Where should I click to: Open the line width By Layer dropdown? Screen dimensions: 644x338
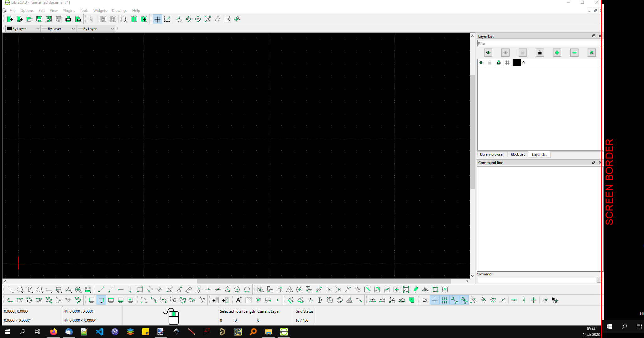(x=58, y=28)
